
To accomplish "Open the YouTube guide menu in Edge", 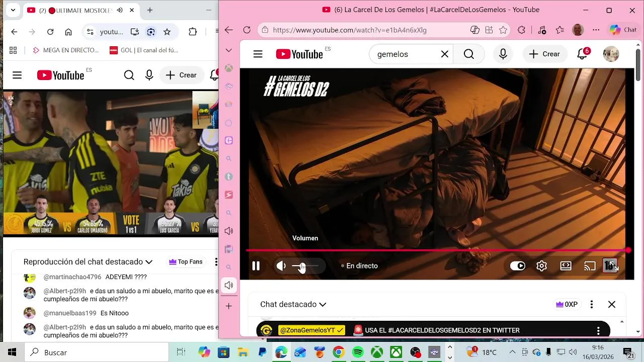I will [x=258, y=54].
